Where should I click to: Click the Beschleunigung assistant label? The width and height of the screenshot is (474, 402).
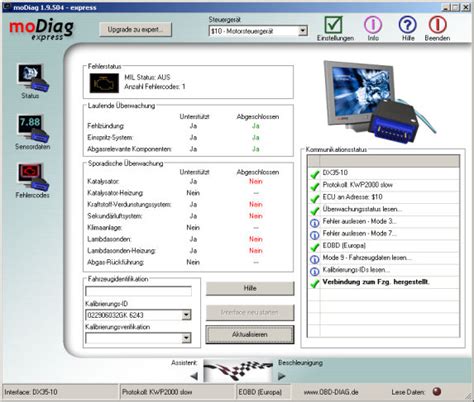(300, 363)
